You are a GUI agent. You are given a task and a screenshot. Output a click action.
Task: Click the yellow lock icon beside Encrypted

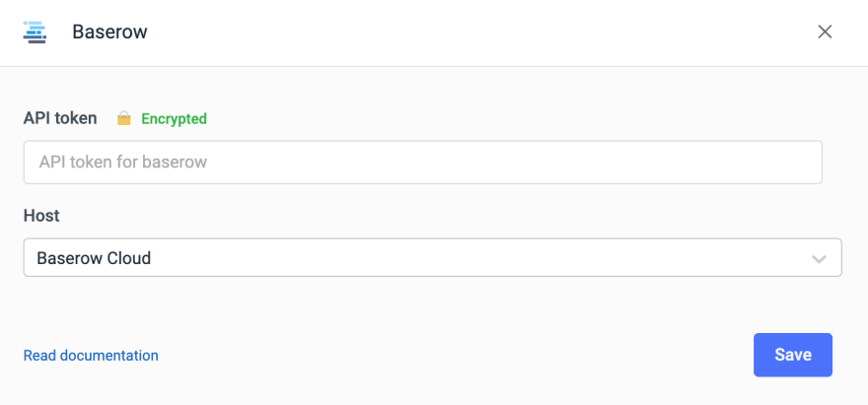pyautogui.click(x=123, y=118)
